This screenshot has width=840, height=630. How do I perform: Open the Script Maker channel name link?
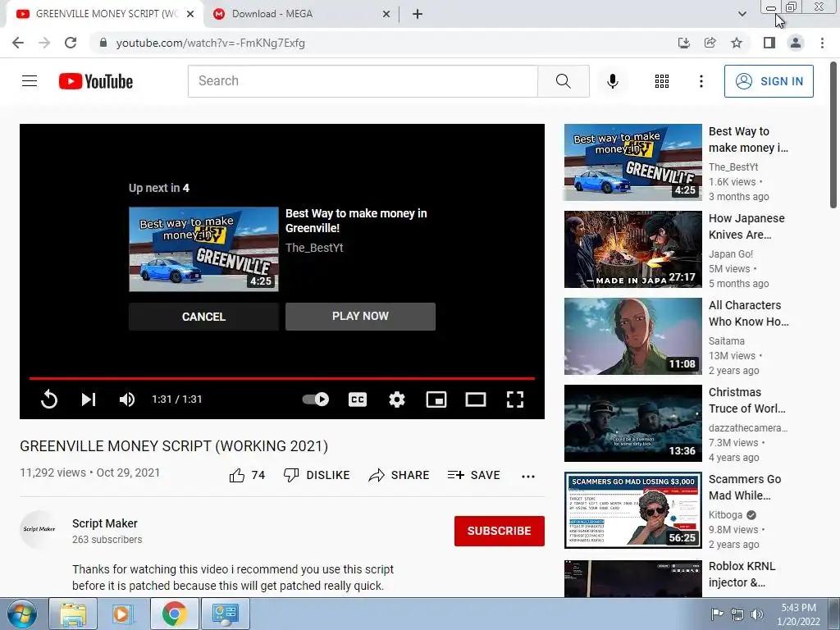pos(105,523)
